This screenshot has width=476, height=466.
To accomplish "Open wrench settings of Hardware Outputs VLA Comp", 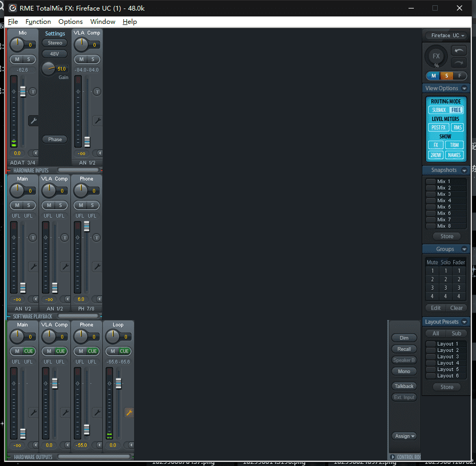I will tap(65, 412).
